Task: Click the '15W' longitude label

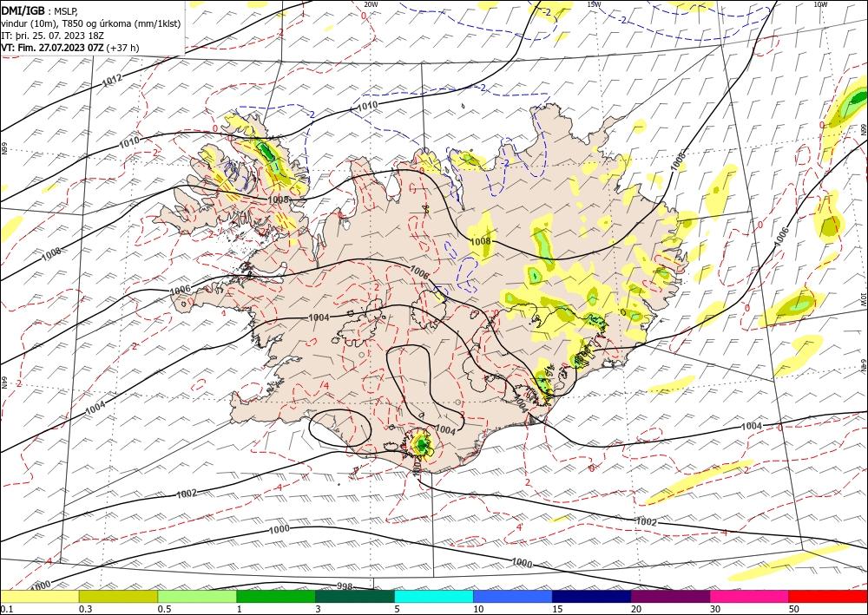Action: [x=594, y=4]
